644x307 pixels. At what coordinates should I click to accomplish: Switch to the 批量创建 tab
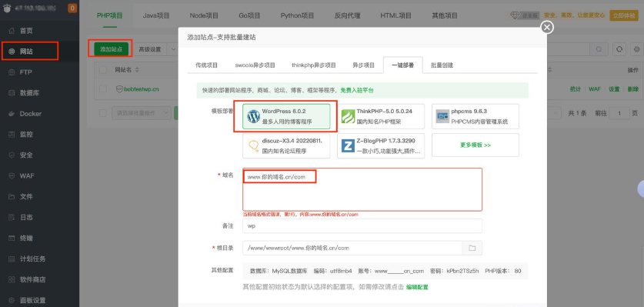[x=442, y=65]
